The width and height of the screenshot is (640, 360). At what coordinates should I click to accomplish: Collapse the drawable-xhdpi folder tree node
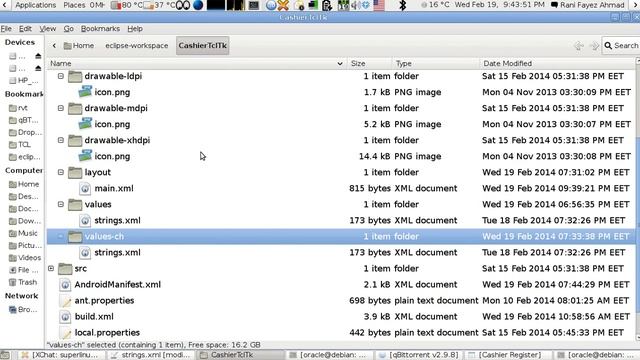61,140
